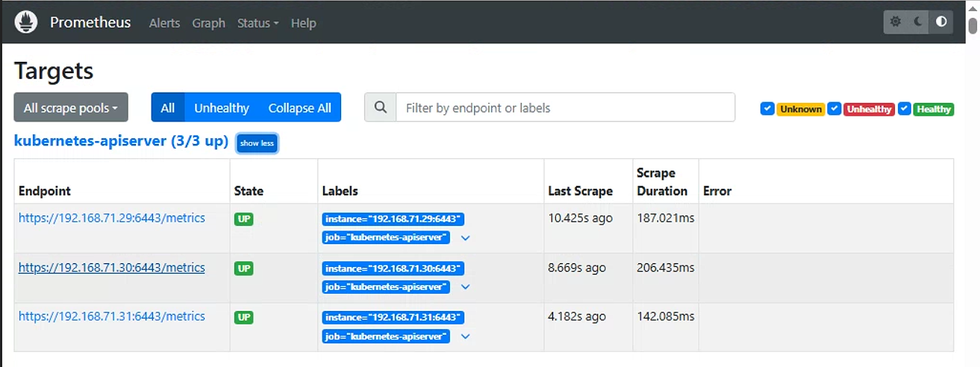This screenshot has height=367, width=980.
Task: Click UP badge for 192.168.71.31 row
Action: tap(244, 318)
